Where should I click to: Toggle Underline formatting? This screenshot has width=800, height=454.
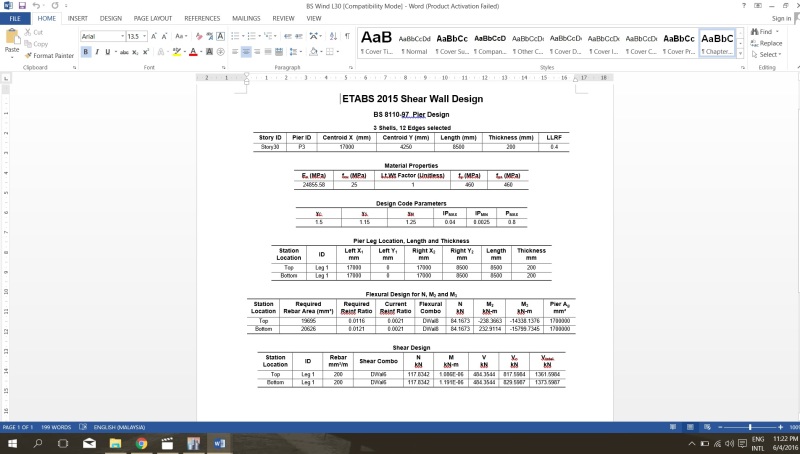(108, 52)
